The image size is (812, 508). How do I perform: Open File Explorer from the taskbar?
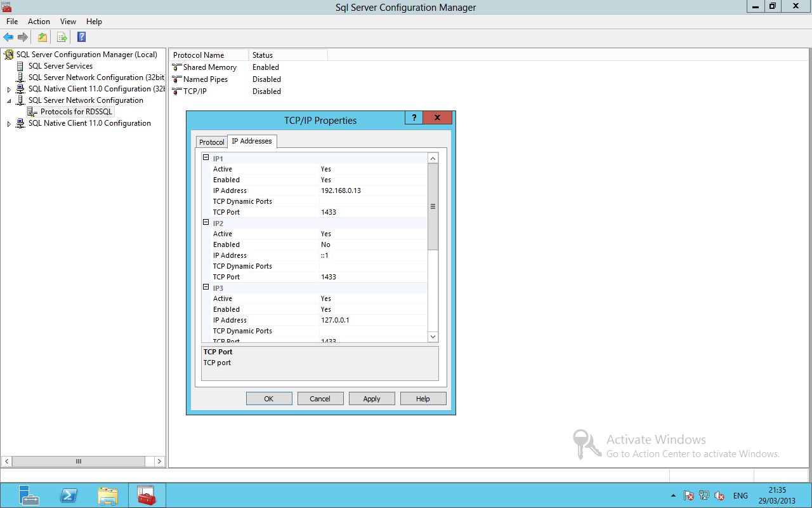click(x=108, y=495)
